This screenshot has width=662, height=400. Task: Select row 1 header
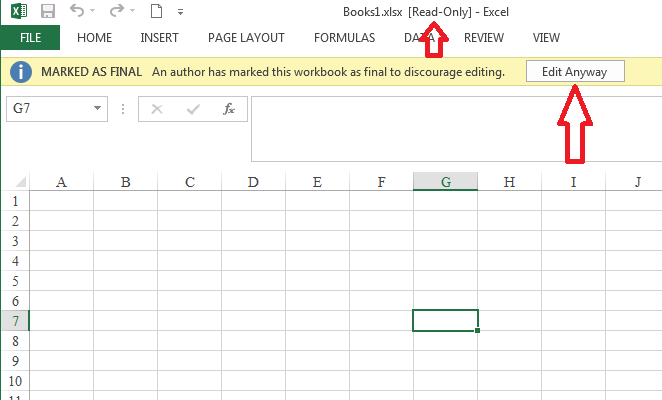coord(15,201)
